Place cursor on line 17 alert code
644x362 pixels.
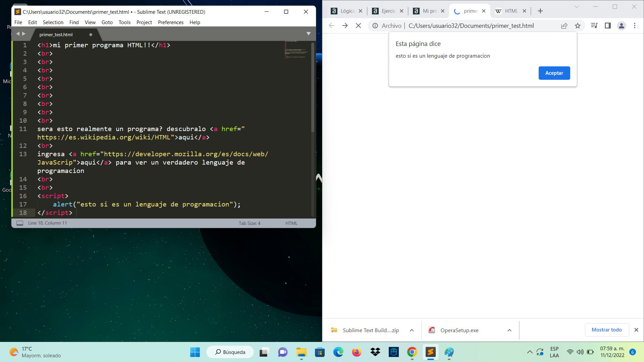click(x=147, y=204)
